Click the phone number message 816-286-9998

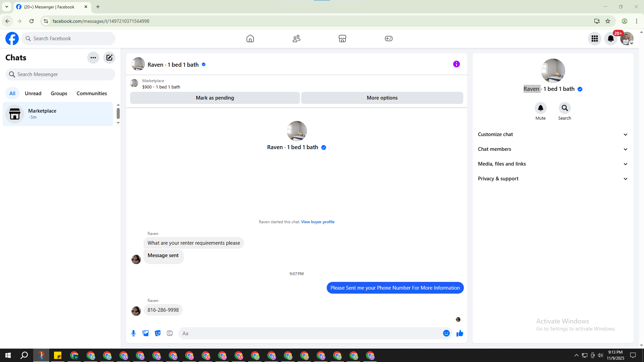[x=163, y=310]
